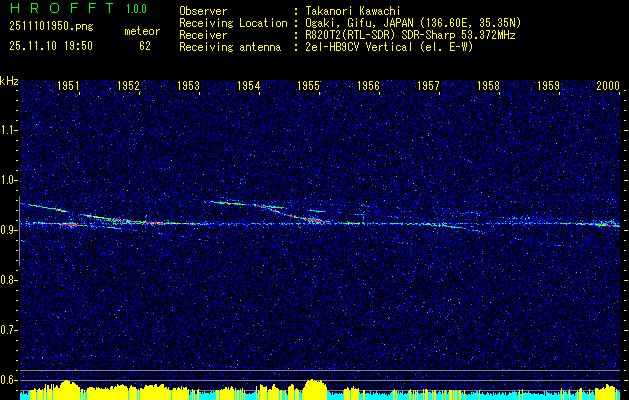Image resolution: width=629 pixels, height=400 pixels.
Task: Click the 2000 time axis marker
Action: click(x=608, y=85)
